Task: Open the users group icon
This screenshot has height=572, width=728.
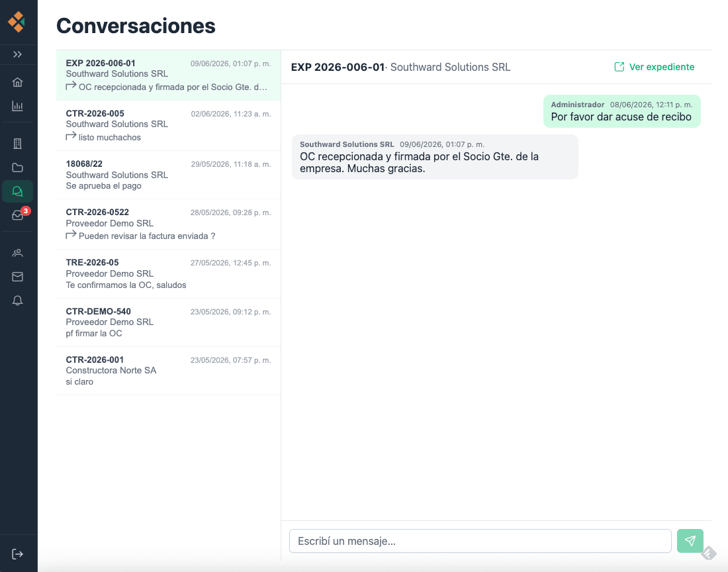Action: [17, 253]
